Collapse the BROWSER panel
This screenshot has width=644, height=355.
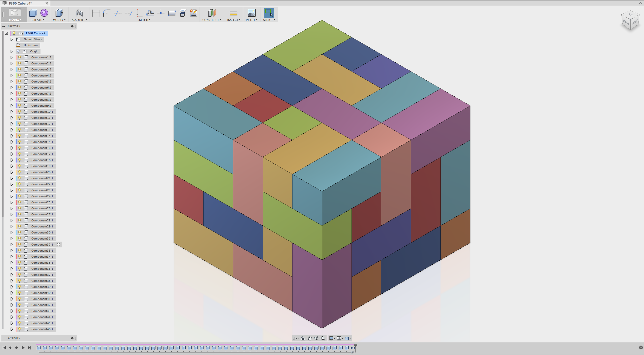point(4,26)
